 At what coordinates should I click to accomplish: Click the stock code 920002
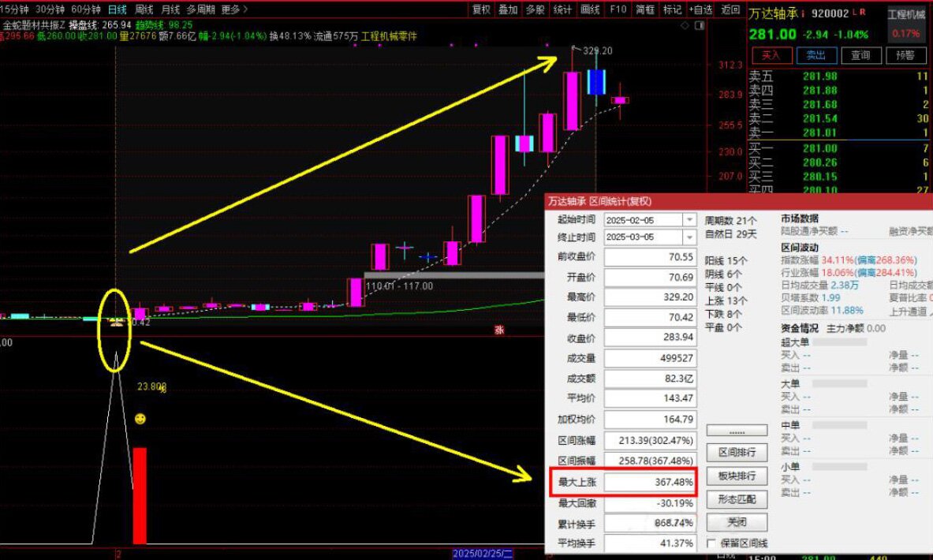point(830,13)
